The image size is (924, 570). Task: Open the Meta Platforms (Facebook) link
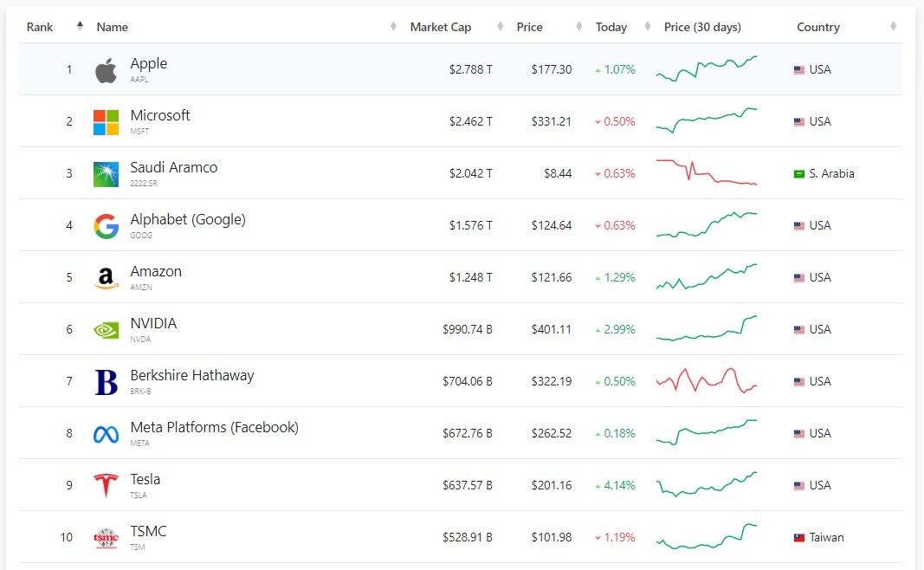tap(214, 427)
